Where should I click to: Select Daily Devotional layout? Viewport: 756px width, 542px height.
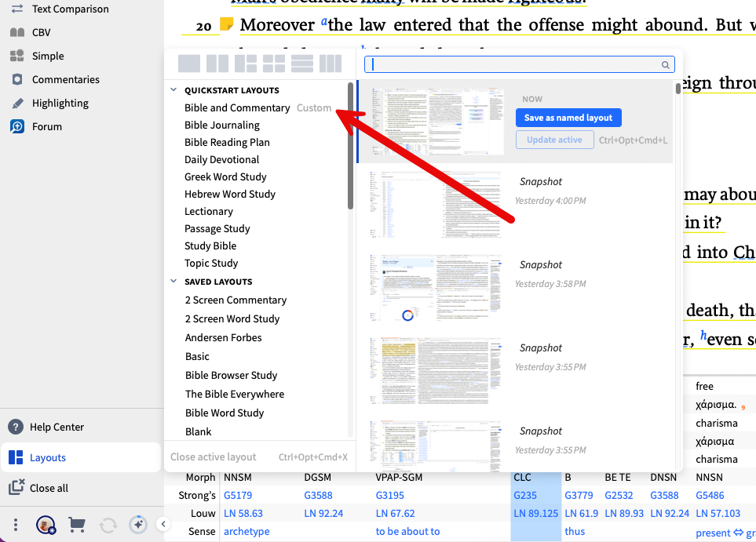tap(222, 159)
